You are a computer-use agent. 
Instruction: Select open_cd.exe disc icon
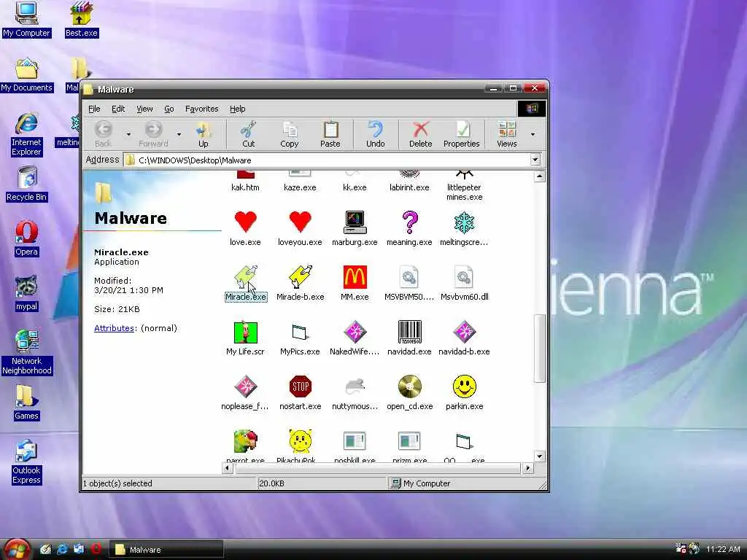[x=410, y=386]
